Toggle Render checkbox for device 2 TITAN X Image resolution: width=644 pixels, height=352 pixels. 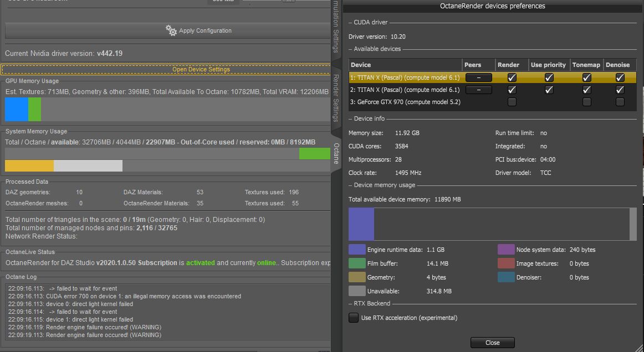[x=512, y=90]
